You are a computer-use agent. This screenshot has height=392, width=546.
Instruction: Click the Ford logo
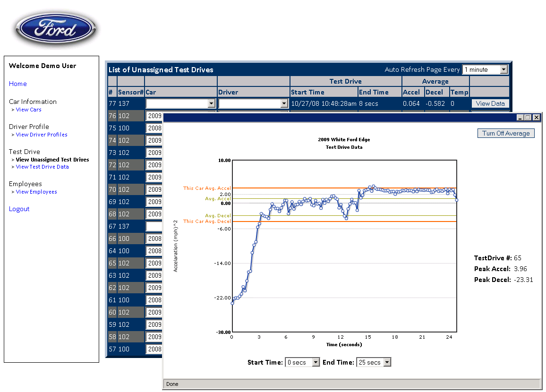pyautogui.click(x=56, y=28)
